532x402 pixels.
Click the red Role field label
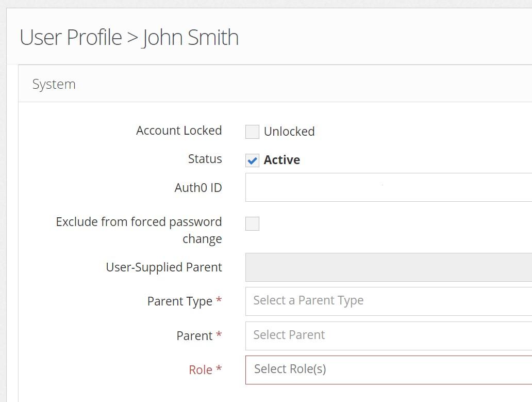pyautogui.click(x=201, y=370)
